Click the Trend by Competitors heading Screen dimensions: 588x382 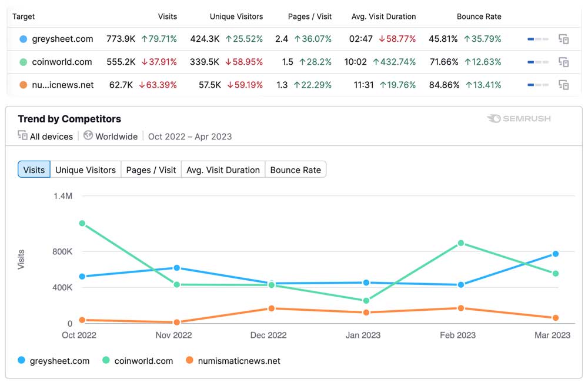pyautogui.click(x=69, y=119)
